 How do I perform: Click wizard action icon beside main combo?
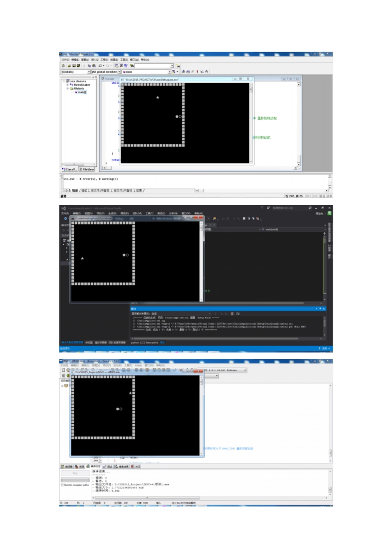click(174, 71)
